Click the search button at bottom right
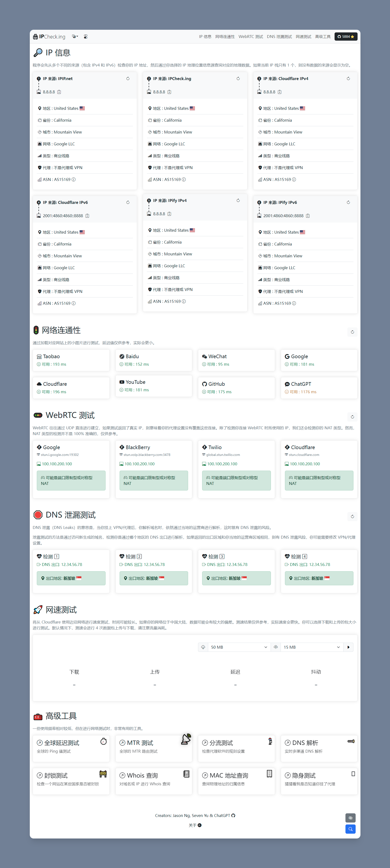 (351, 829)
